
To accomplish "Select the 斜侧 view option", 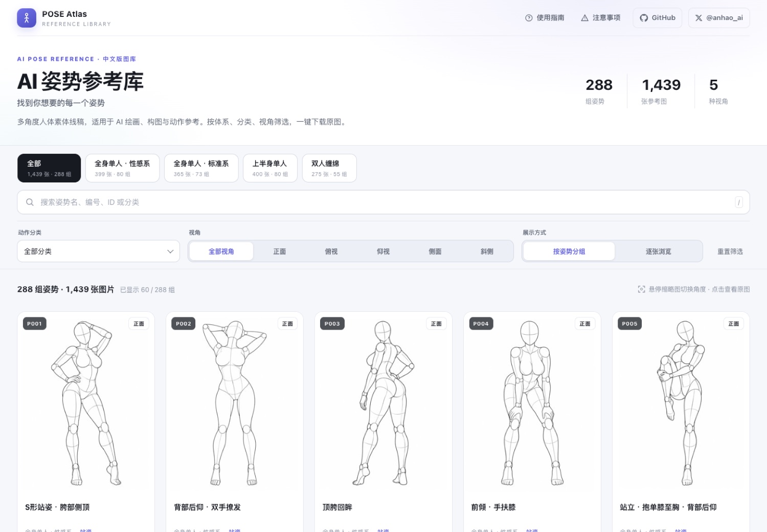I will 487,251.
